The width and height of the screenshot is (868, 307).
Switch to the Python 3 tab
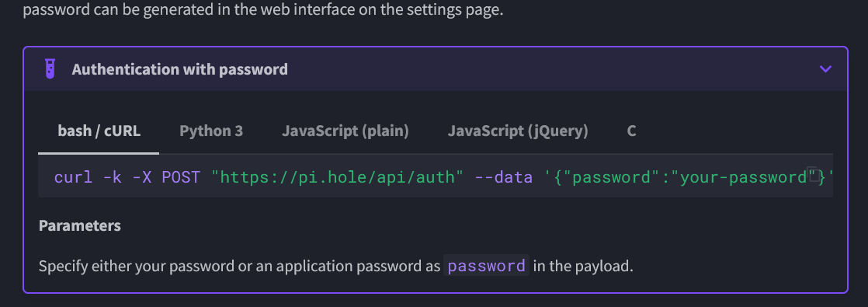click(x=211, y=131)
